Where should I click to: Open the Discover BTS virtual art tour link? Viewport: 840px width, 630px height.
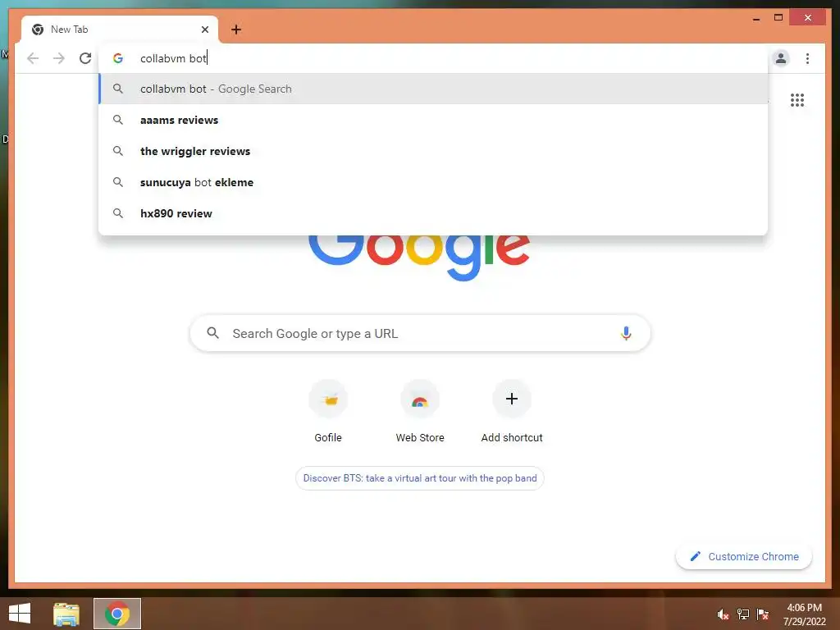click(420, 478)
